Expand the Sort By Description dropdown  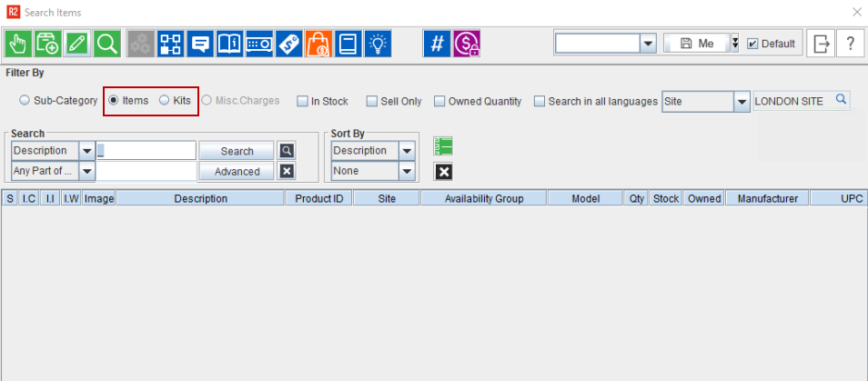pyautogui.click(x=407, y=151)
